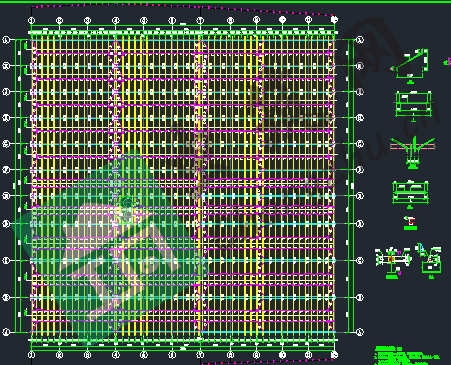Click the second rectangular section detail with dimension lines
The height and width of the screenshot is (365, 451).
coord(410,194)
